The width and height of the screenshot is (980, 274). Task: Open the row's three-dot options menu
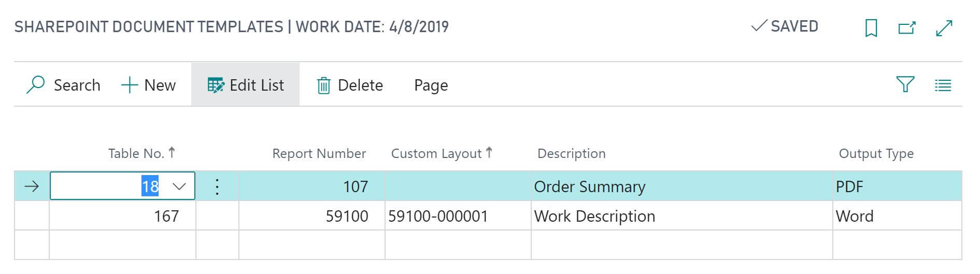(217, 186)
